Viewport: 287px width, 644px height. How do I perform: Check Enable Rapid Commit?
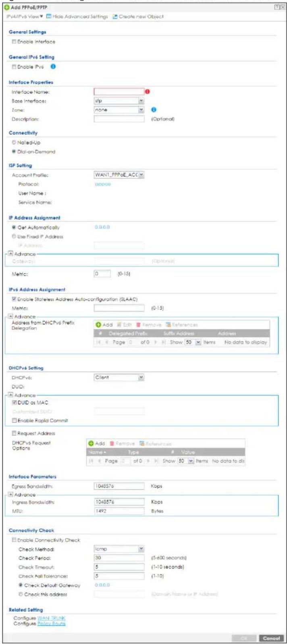pyautogui.click(x=14, y=420)
